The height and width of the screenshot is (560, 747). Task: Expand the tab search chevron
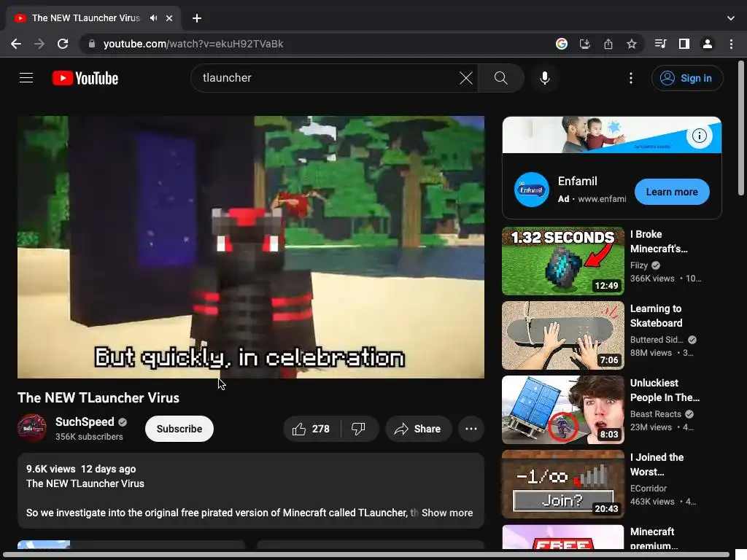[731, 18]
